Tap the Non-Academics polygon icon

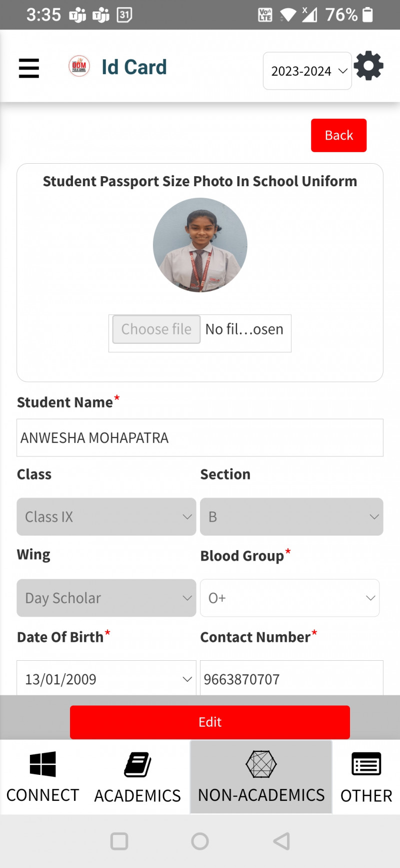[x=261, y=764]
